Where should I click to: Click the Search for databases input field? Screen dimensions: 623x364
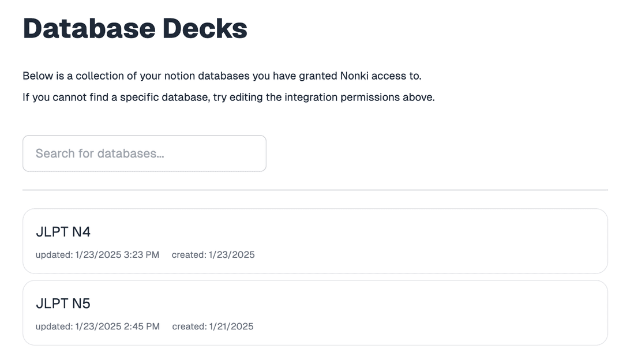(x=144, y=153)
